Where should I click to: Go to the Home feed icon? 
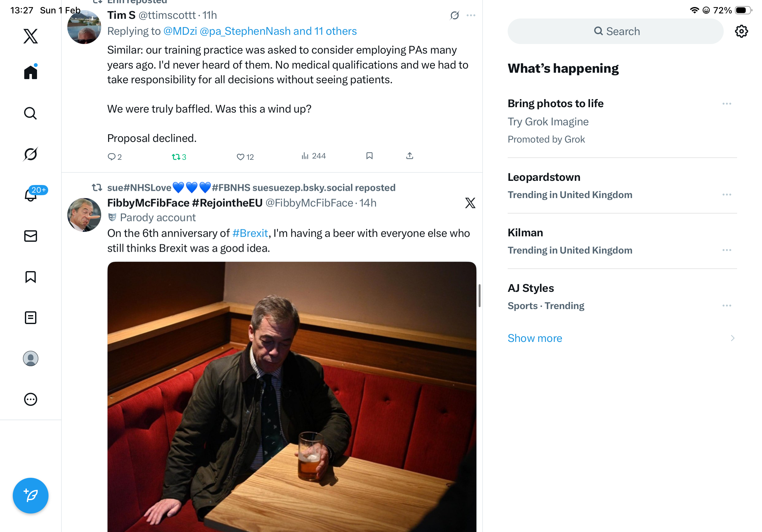pyautogui.click(x=31, y=72)
